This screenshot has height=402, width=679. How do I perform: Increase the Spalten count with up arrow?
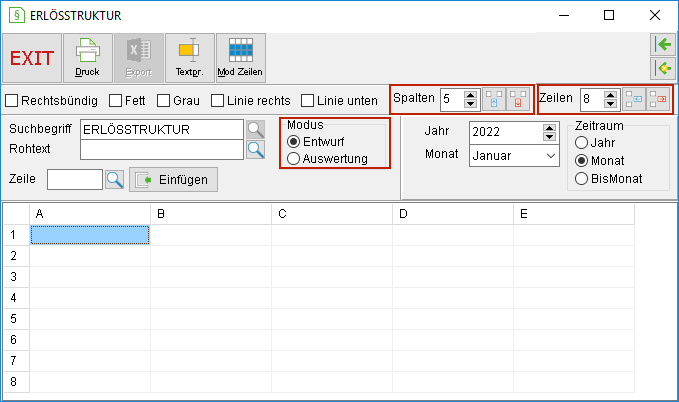[470, 95]
